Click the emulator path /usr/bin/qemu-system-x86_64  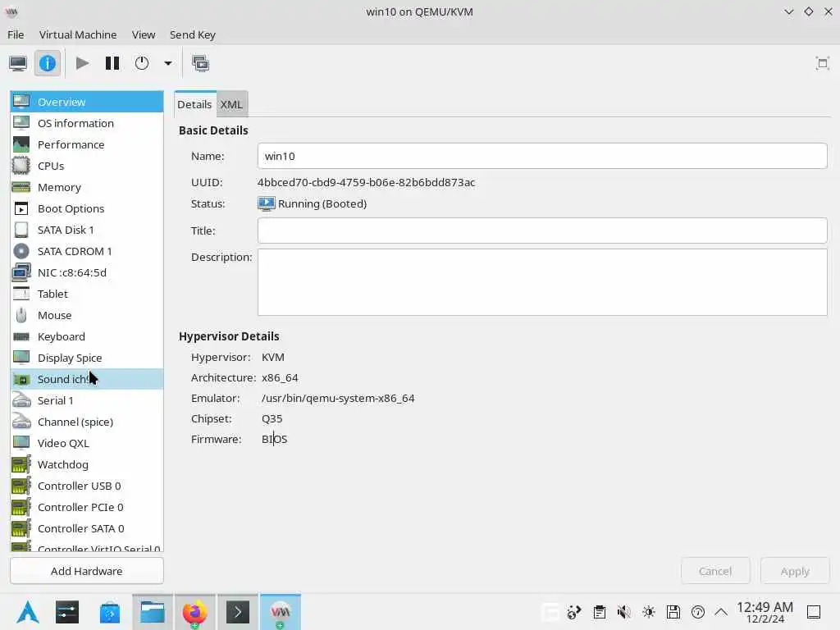click(337, 399)
